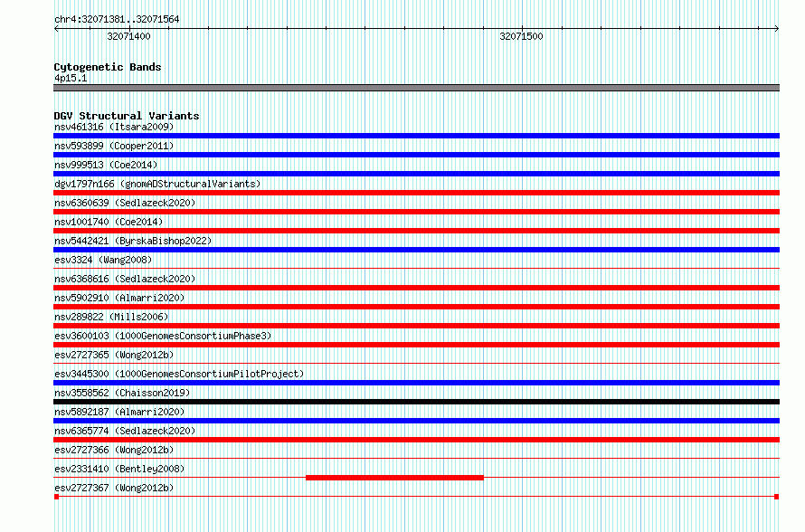
Task: Click the blue bar under nsv5892187
Action: [x=416, y=421]
